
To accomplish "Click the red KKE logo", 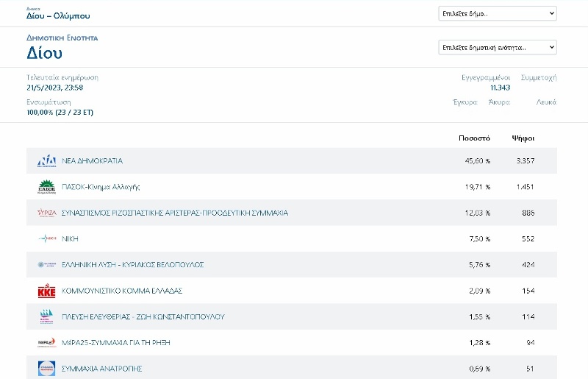I will (x=47, y=291).
